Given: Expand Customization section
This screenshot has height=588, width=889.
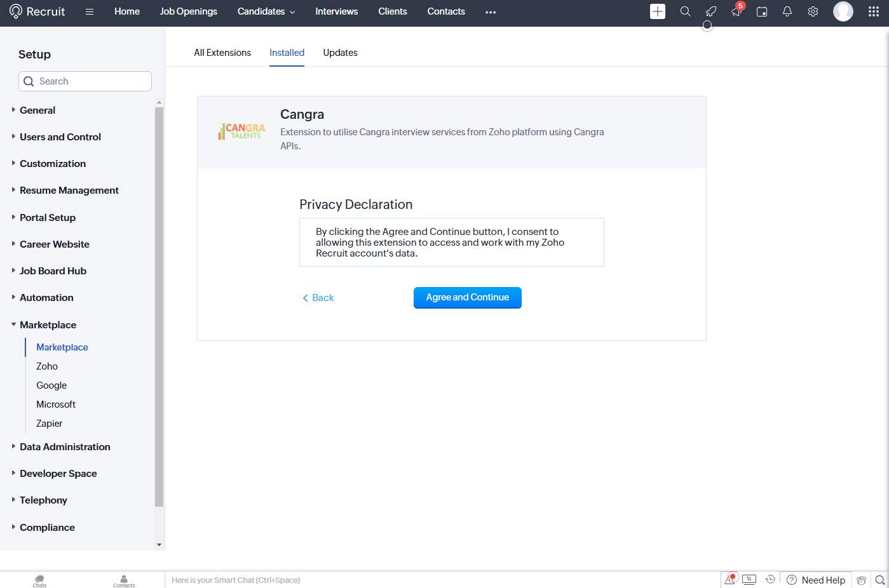Looking at the screenshot, I should pyautogui.click(x=53, y=163).
